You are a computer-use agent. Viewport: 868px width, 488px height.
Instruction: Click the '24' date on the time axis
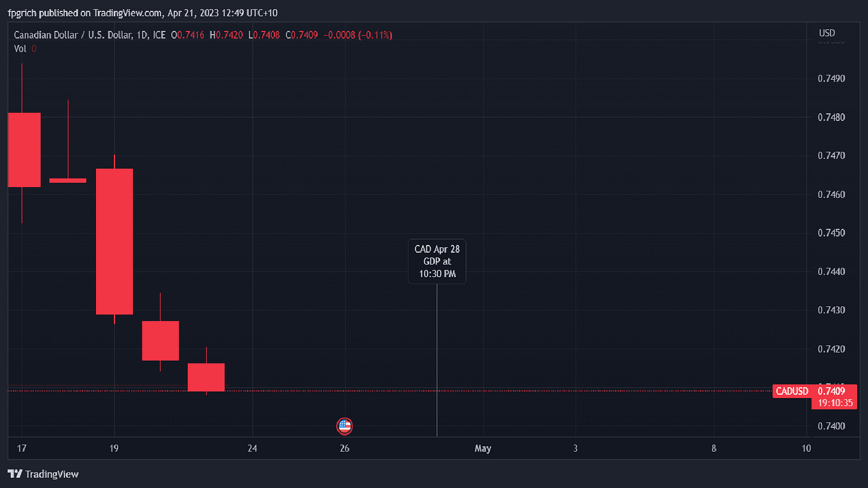pos(252,449)
